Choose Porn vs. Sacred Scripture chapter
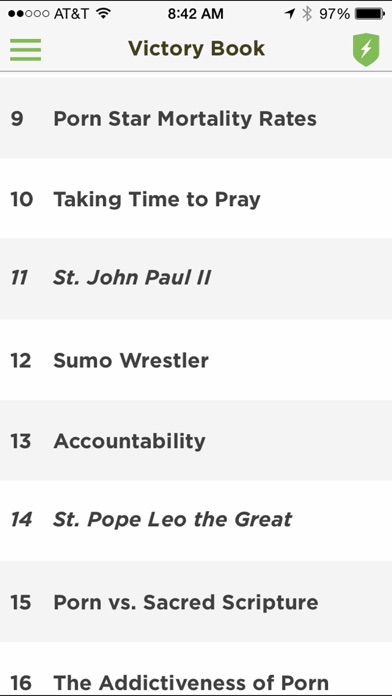The image size is (392, 696). point(196,601)
